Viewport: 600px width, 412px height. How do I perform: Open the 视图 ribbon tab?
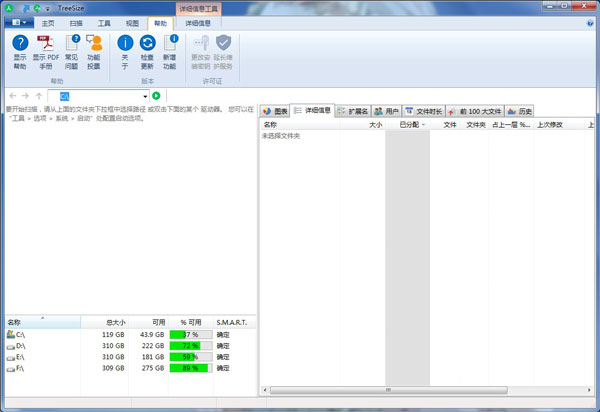(132, 23)
